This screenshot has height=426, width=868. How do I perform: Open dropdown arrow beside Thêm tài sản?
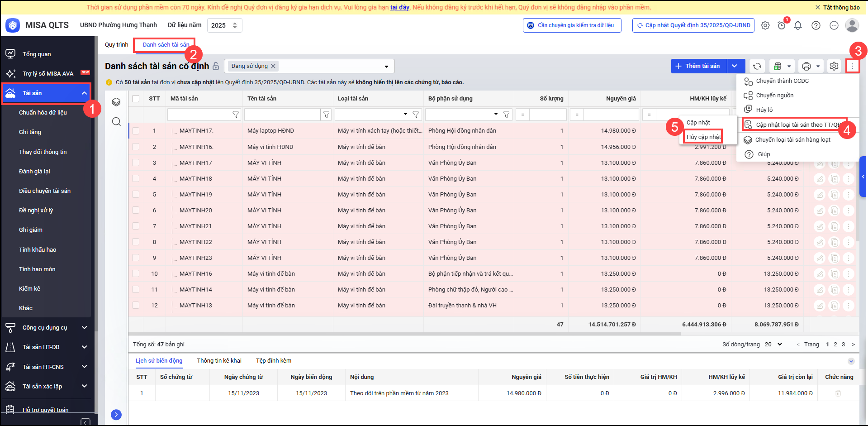(x=735, y=66)
